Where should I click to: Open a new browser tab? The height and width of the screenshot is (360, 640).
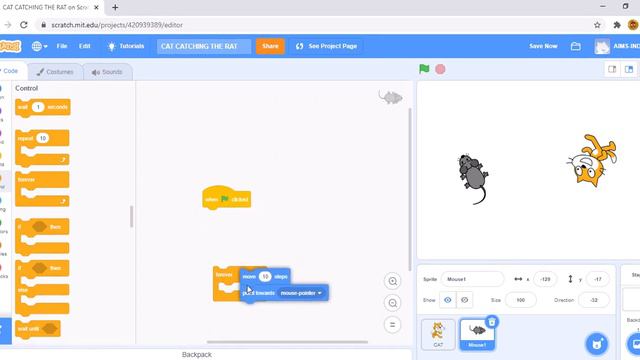pos(115,7)
